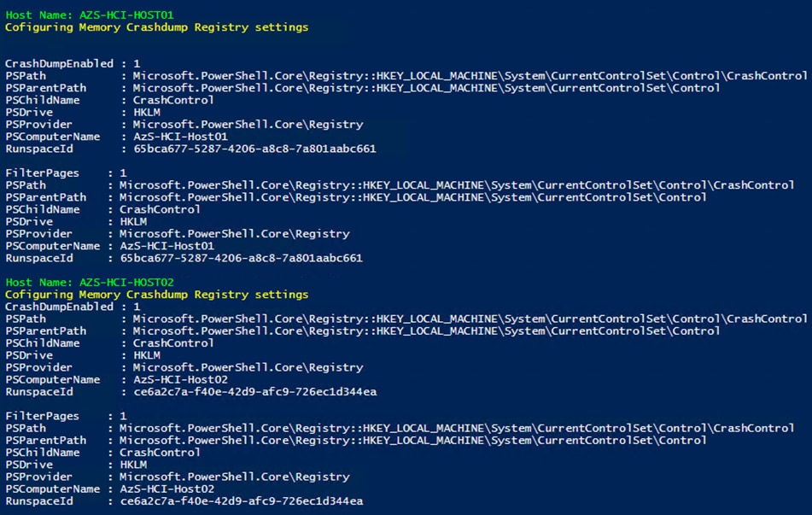812x515 pixels.
Task: Click PSChildName 'CrashControl' in HOST02 CrashDumpEnabled block
Action: click(x=173, y=343)
